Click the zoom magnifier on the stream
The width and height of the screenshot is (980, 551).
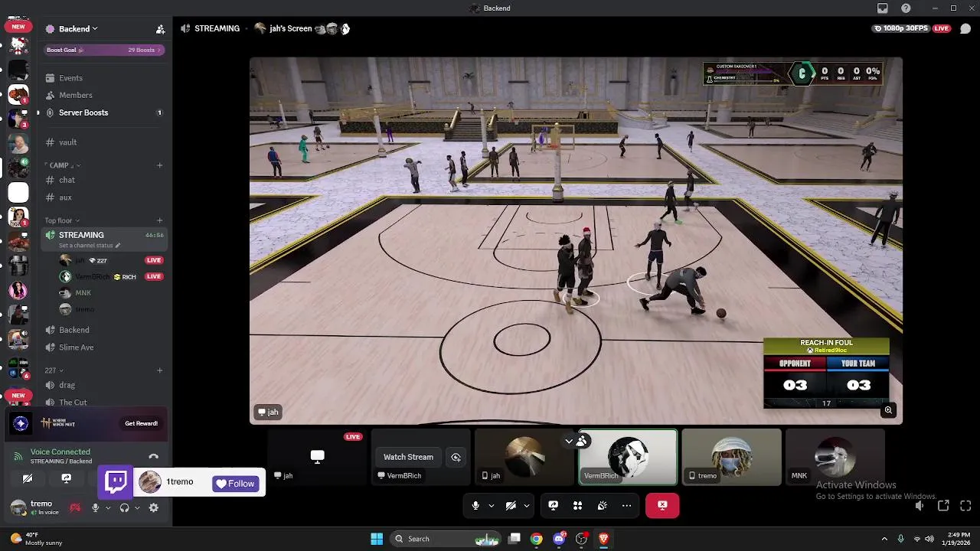tap(888, 410)
